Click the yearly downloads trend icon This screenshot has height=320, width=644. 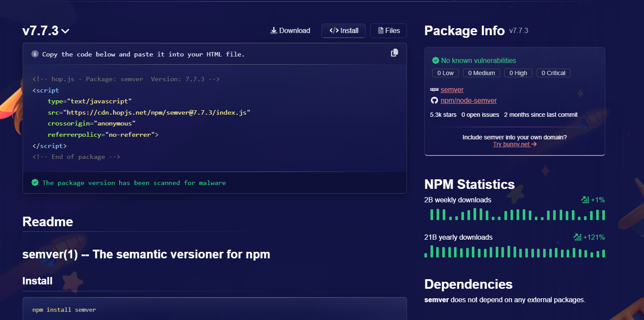[577, 237]
